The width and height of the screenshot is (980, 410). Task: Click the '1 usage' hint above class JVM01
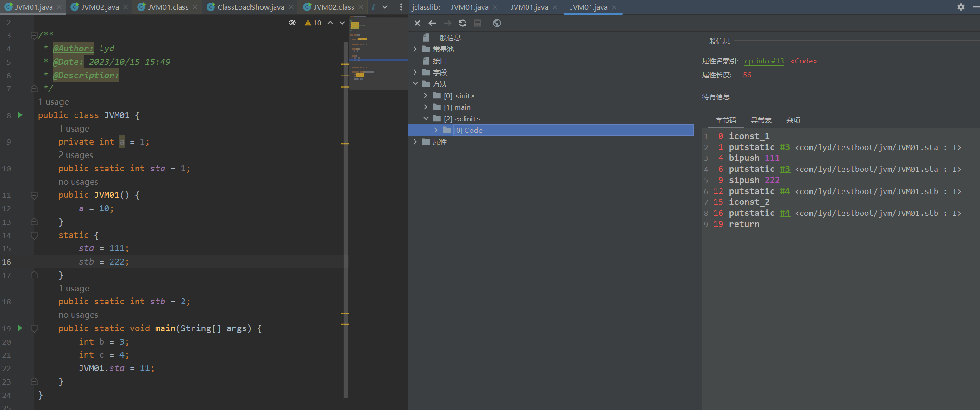(54, 102)
